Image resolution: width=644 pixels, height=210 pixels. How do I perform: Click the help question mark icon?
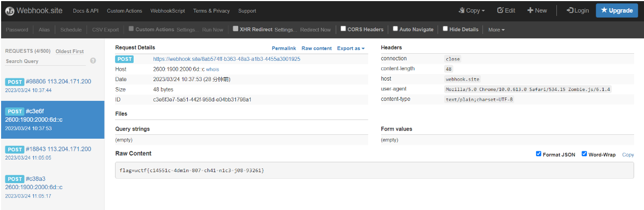(x=93, y=61)
